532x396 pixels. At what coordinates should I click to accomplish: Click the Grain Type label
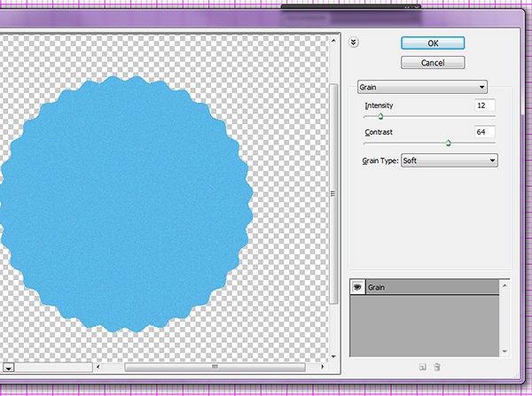380,160
